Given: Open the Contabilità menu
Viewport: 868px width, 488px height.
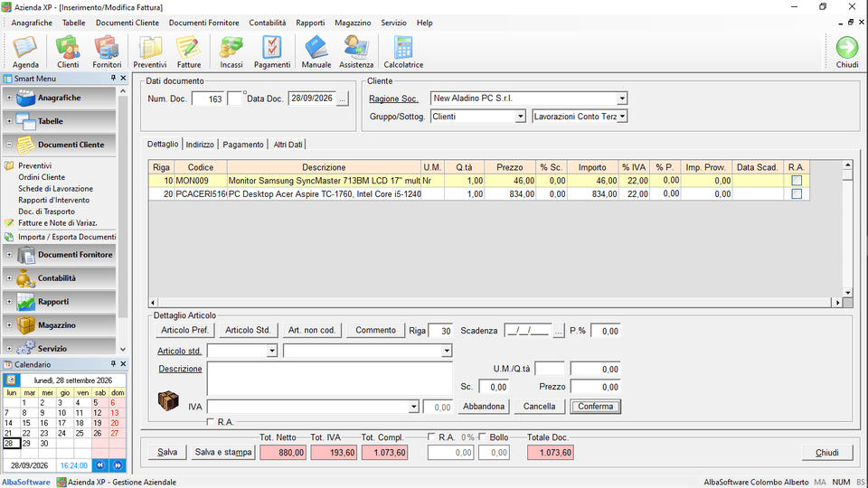Looking at the screenshot, I should 268,23.
